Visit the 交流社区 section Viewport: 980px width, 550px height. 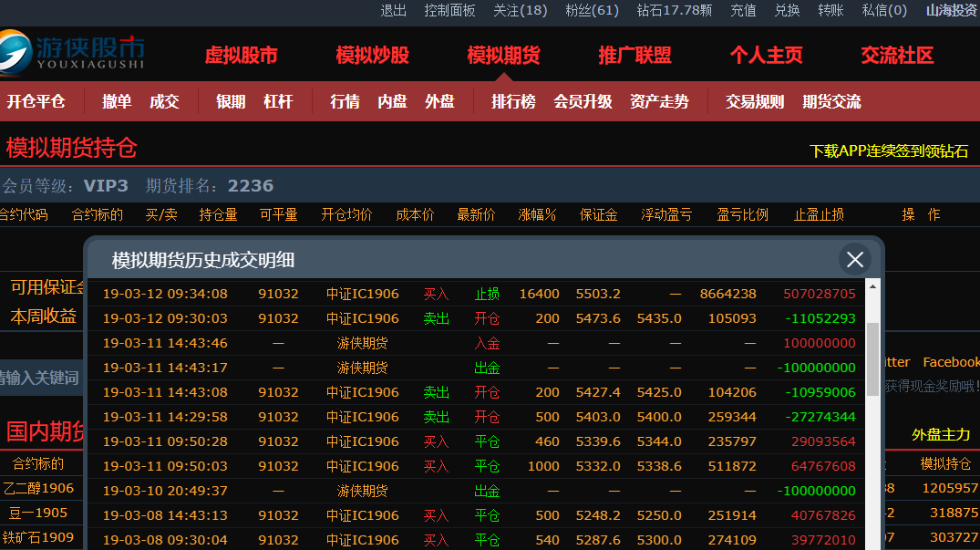pos(897,56)
